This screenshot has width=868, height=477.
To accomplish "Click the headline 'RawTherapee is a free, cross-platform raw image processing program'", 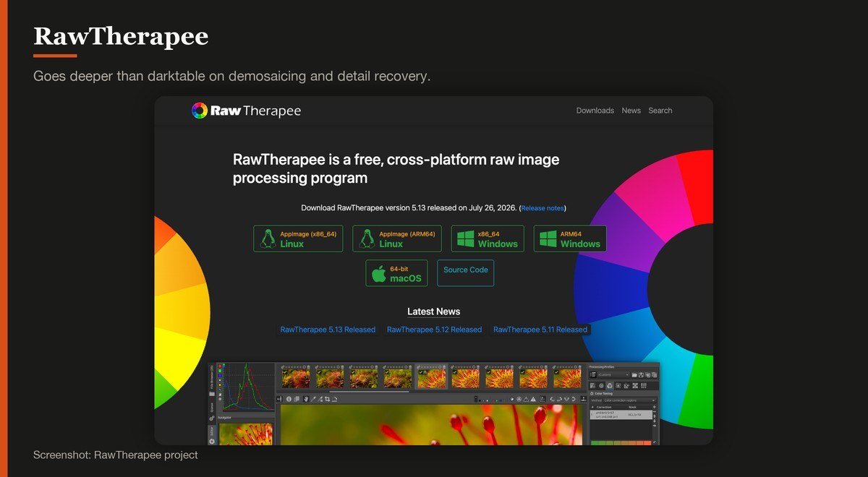I will coord(396,168).
